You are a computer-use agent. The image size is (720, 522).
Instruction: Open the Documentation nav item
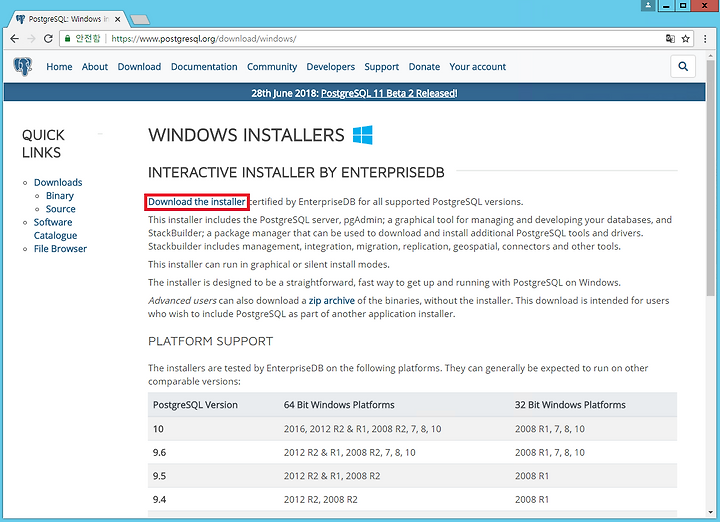(204, 67)
